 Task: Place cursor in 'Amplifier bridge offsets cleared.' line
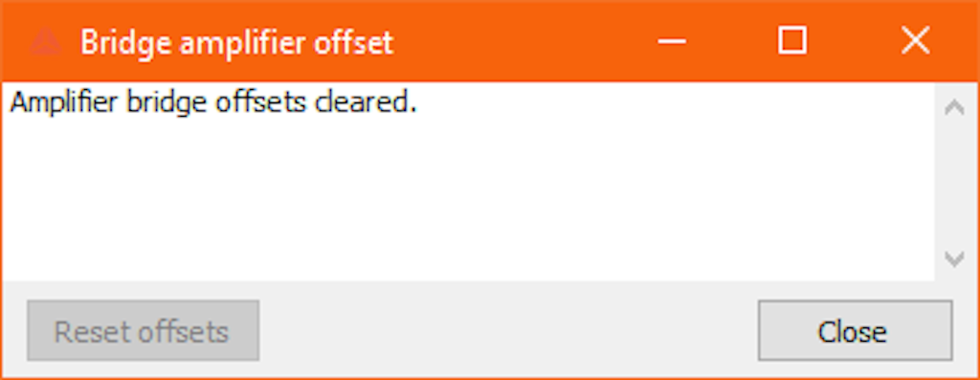213,103
